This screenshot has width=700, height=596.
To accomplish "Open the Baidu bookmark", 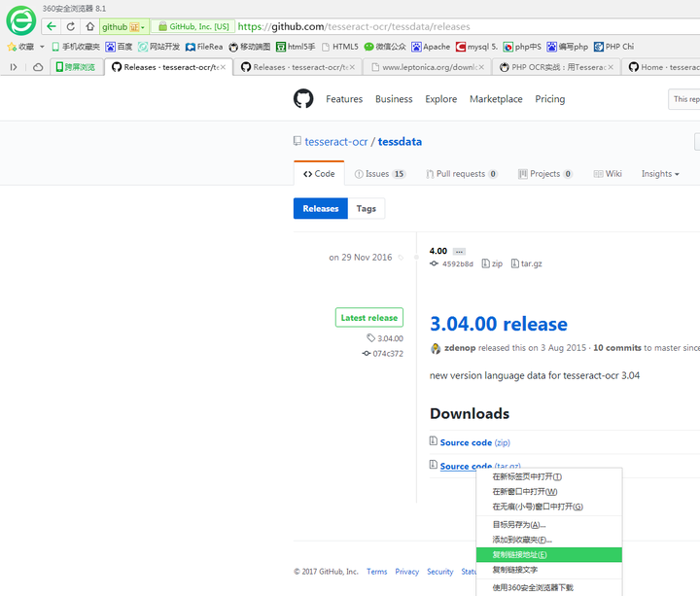I will (119, 47).
